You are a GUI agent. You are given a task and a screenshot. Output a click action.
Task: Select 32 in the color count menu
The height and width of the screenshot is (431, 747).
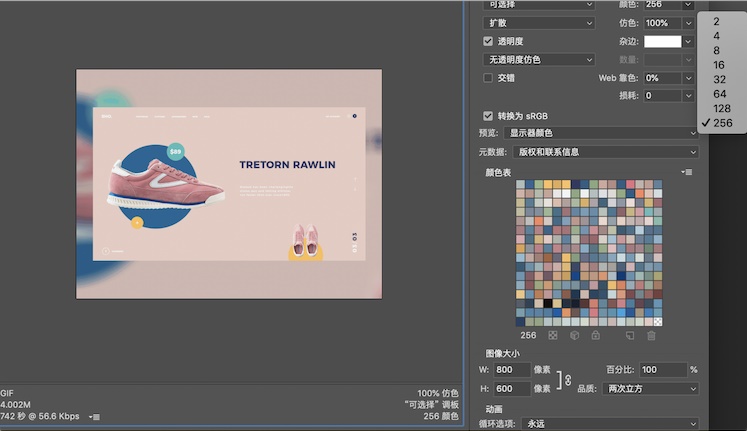point(719,80)
